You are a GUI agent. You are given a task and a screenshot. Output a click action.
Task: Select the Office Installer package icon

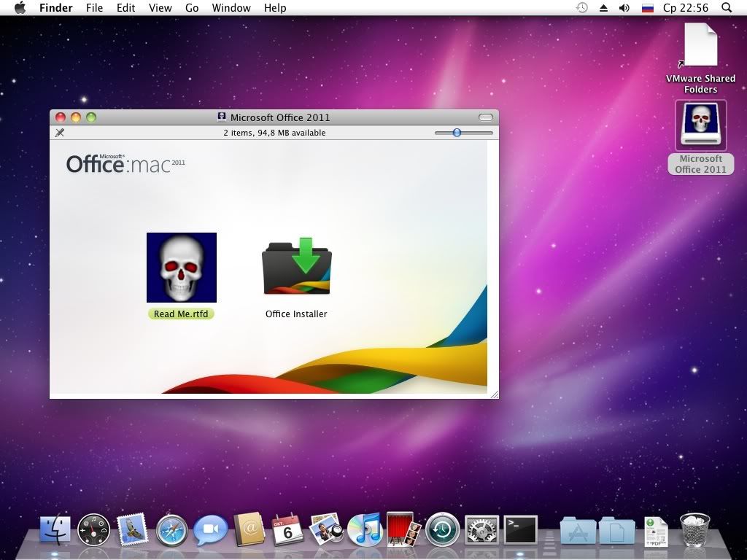click(297, 267)
